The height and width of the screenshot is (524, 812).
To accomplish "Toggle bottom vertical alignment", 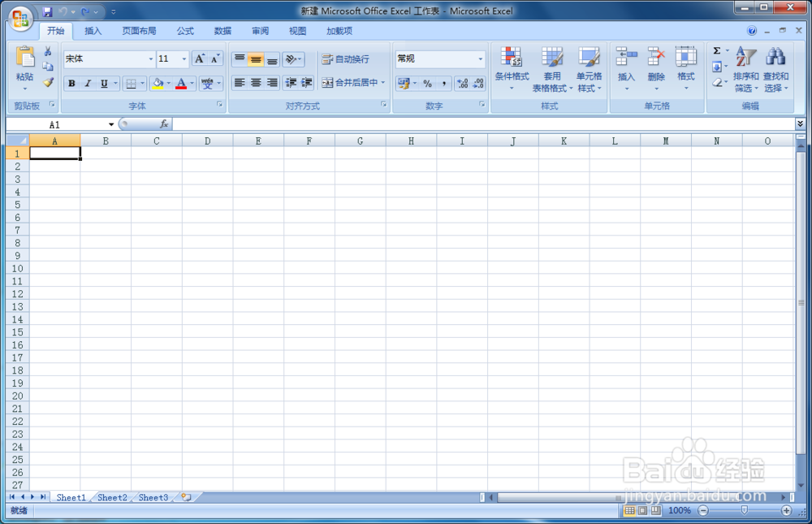I will 272,59.
